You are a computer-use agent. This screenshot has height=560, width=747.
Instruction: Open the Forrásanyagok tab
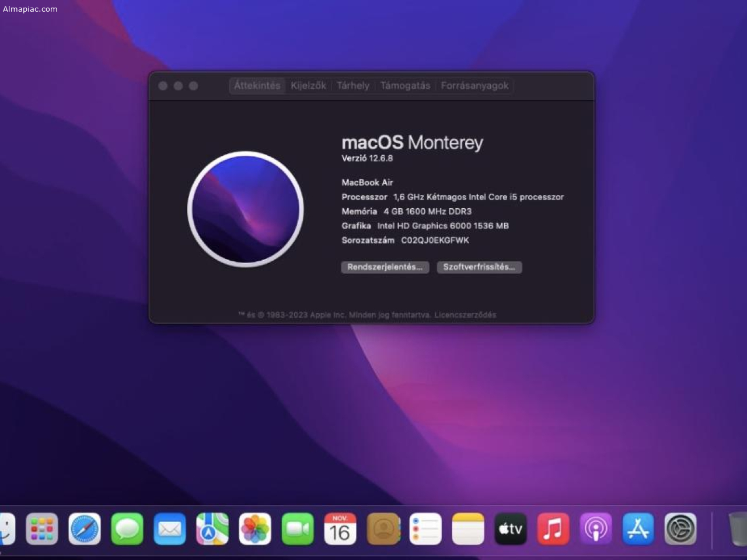point(474,85)
